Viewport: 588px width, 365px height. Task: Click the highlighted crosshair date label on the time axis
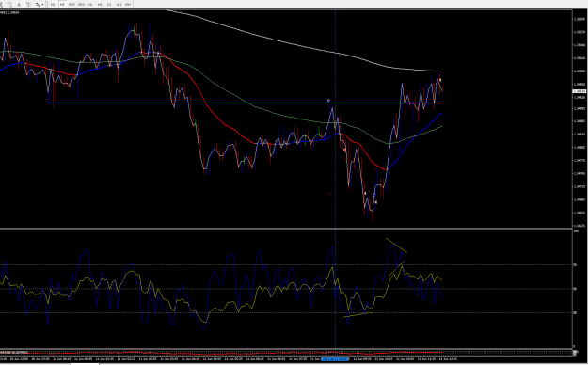coord(335,359)
